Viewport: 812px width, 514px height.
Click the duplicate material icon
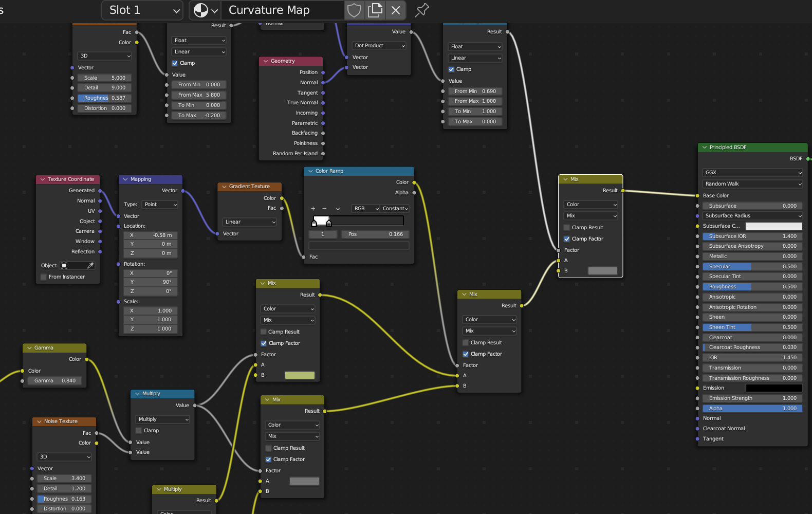coord(375,10)
